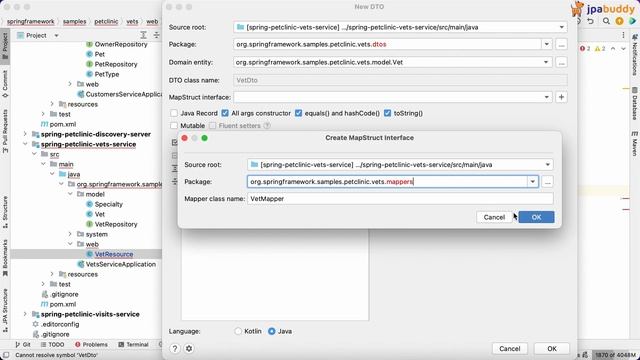Click plus to add MapStruct interface

click(x=561, y=97)
